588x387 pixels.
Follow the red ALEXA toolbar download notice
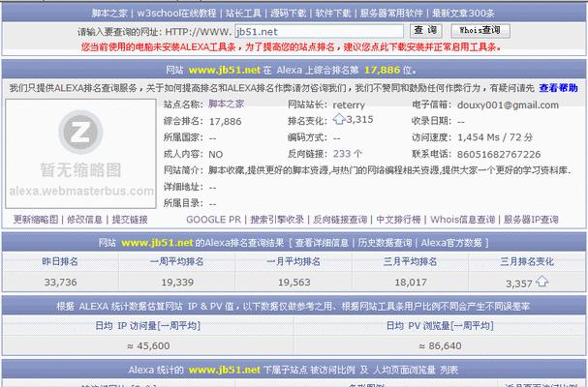(291, 47)
